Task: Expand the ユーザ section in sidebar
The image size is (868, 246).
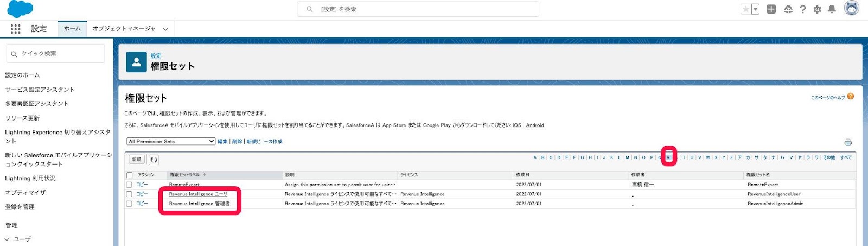Action: 7,239
